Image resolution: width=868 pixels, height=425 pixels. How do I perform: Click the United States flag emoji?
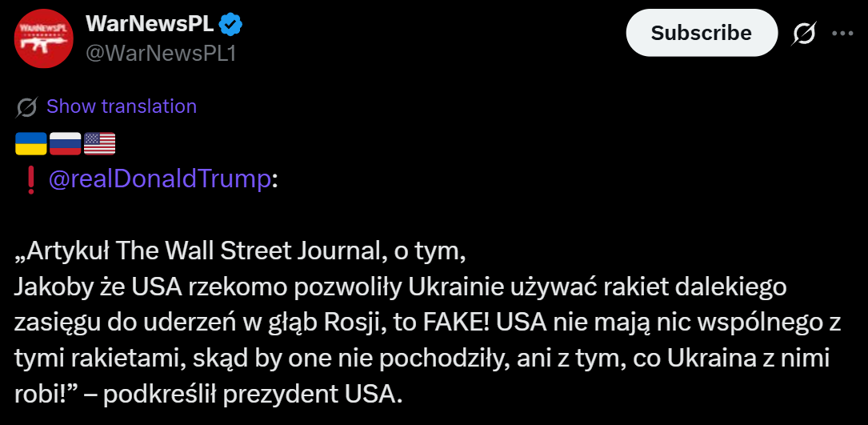click(99, 143)
